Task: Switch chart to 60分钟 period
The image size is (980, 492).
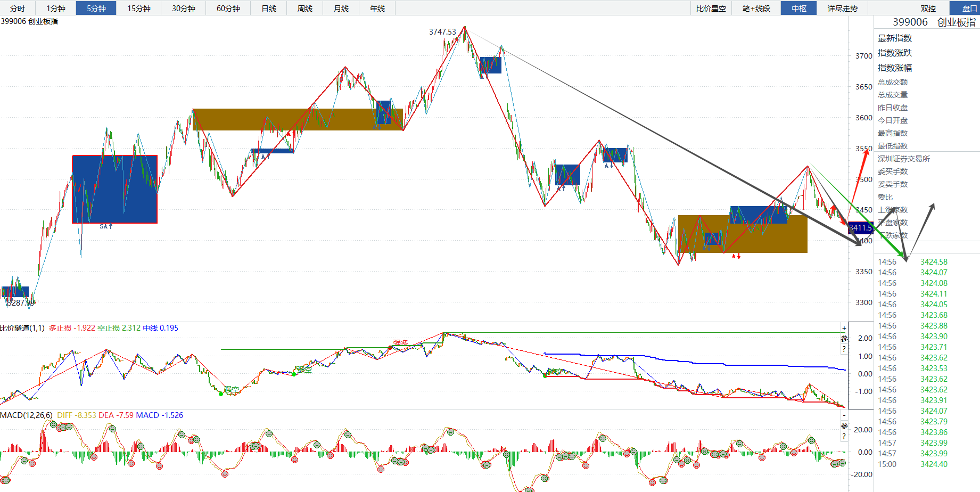Action: coord(228,8)
